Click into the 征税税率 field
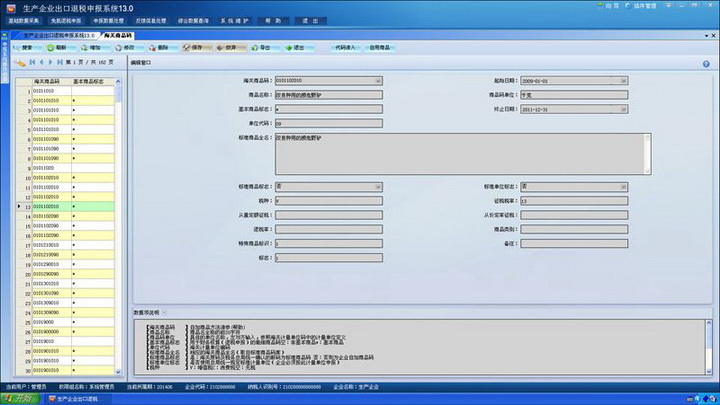This screenshot has width=720, height=405. (x=574, y=201)
